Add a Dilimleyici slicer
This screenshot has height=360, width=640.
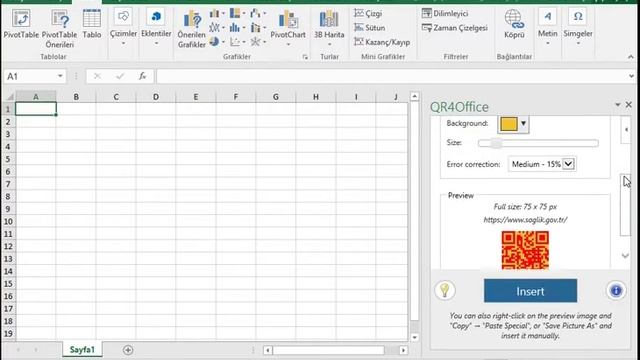tap(445, 13)
